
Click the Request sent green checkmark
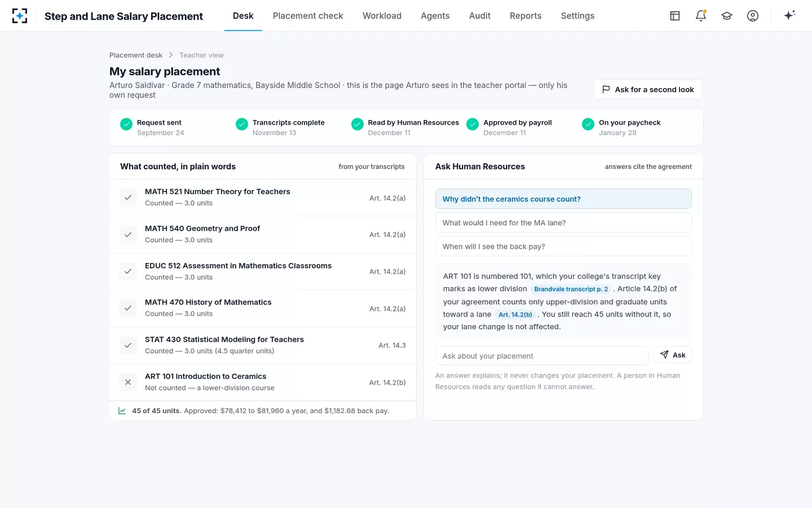pyautogui.click(x=126, y=124)
